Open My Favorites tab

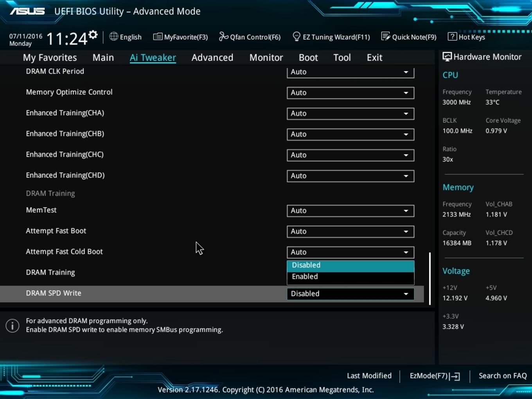click(50, 58)
